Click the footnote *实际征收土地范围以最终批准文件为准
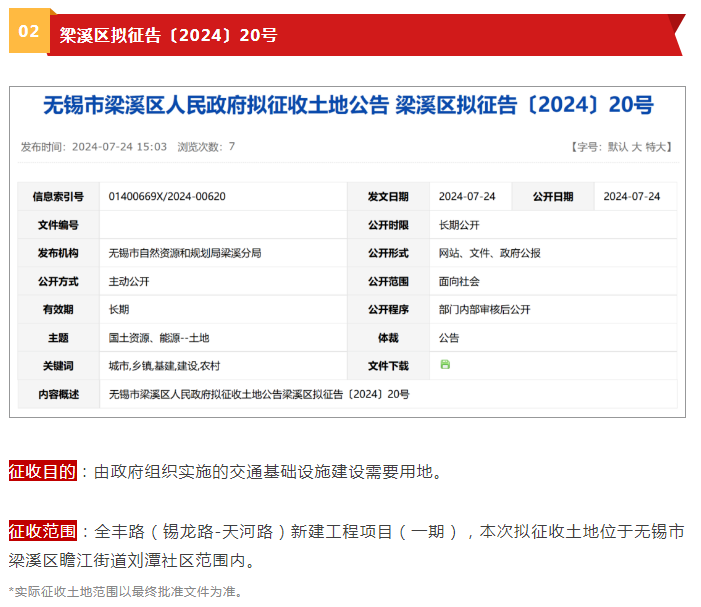This screenshot has width=701, height=607. pyautogui.click(x=126, y=592)
